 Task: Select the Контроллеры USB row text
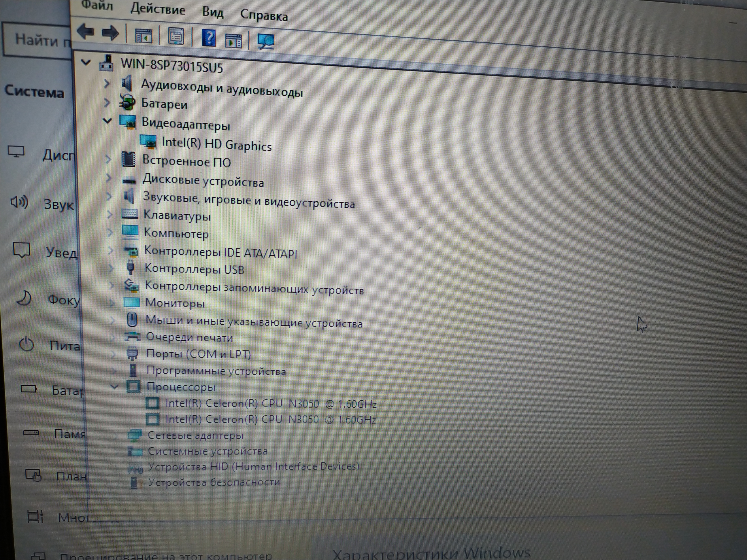194,269
